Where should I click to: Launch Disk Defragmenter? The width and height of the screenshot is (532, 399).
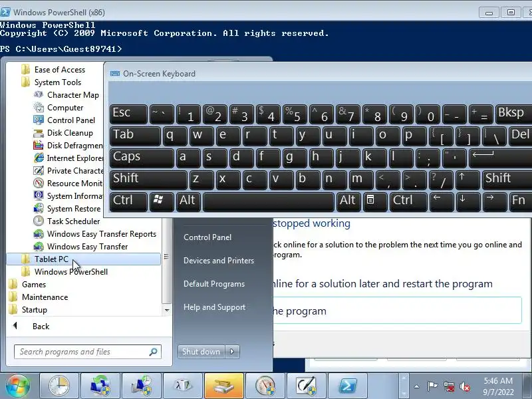pyautogui.click(x=68, y=146)
